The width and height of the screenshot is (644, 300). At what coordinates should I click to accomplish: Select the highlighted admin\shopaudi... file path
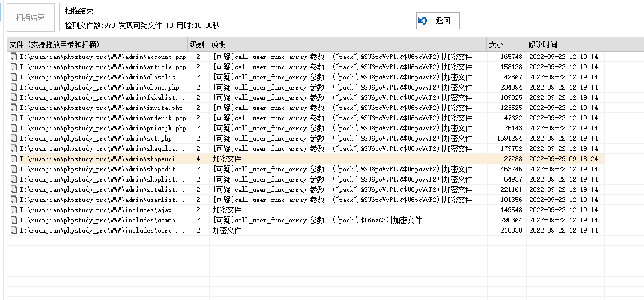(x=103, y=159)
